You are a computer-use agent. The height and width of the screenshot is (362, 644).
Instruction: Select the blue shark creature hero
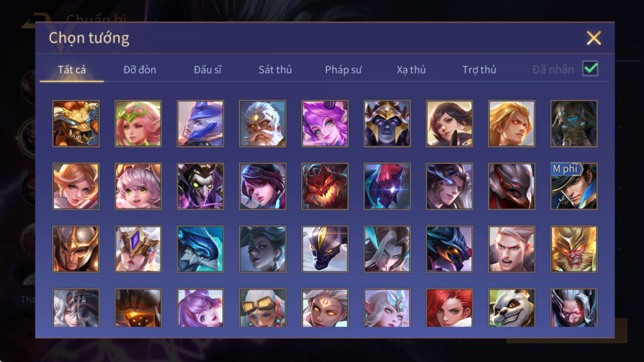(201, 249)
